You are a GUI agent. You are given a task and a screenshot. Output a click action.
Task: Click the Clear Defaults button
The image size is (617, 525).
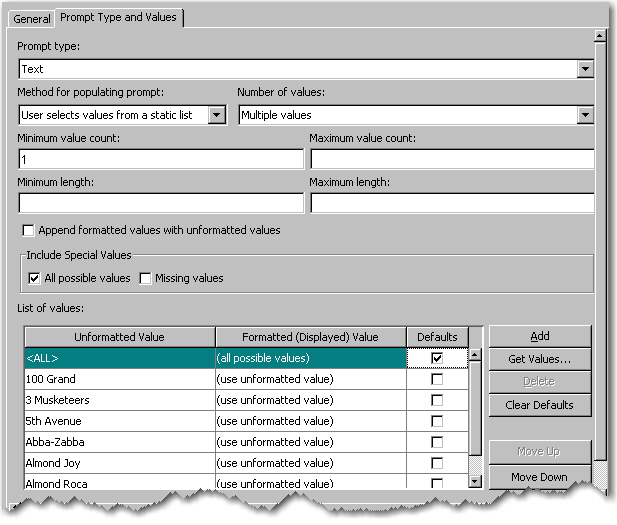click(540, 405)
